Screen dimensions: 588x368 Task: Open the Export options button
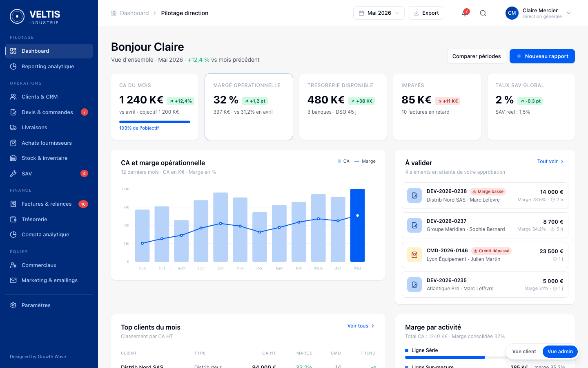[x=426, y=13]
